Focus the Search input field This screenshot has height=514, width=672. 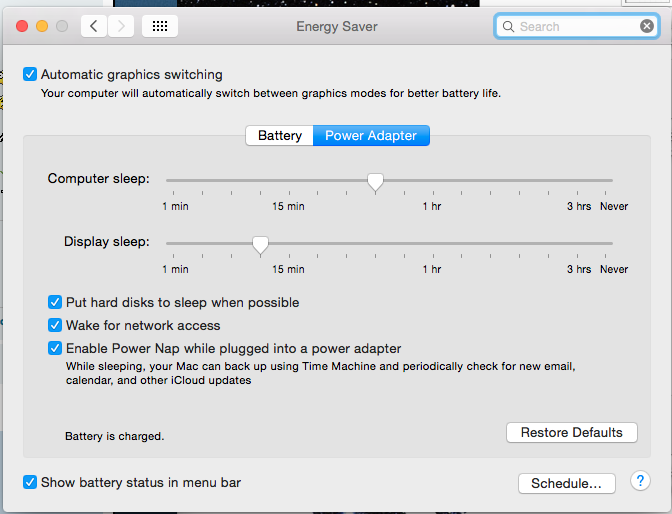pyautogui.click(x=576, y=27)
